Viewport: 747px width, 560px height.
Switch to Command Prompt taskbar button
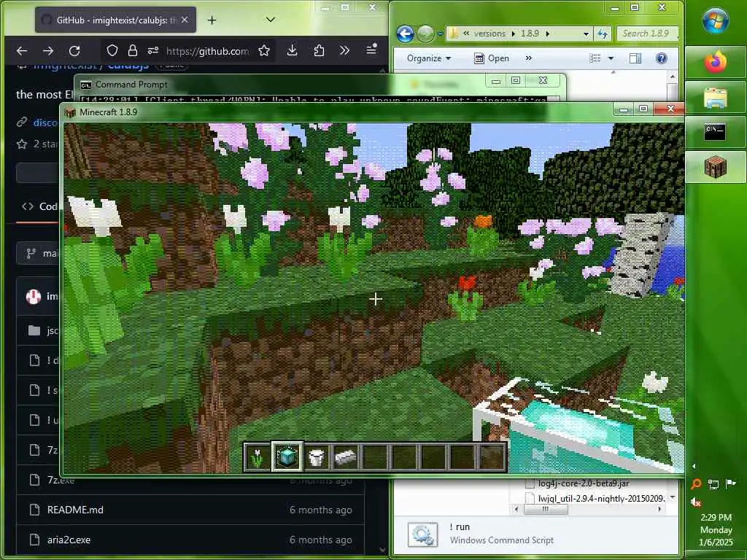coord(715,132)
